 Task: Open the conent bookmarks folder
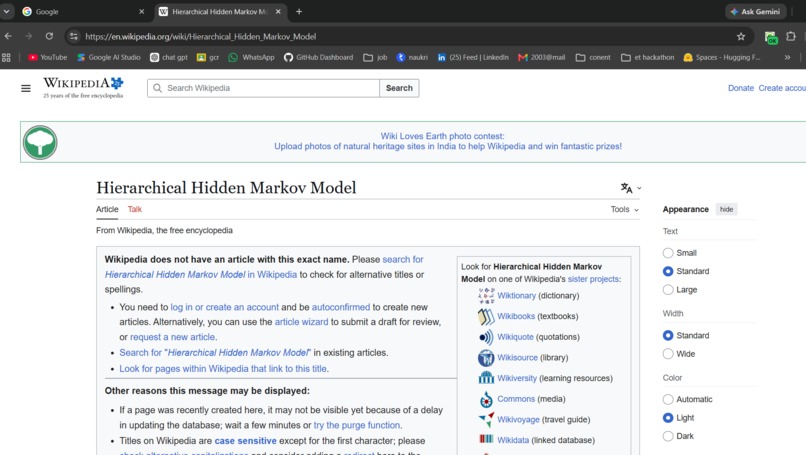pos(593,58)
